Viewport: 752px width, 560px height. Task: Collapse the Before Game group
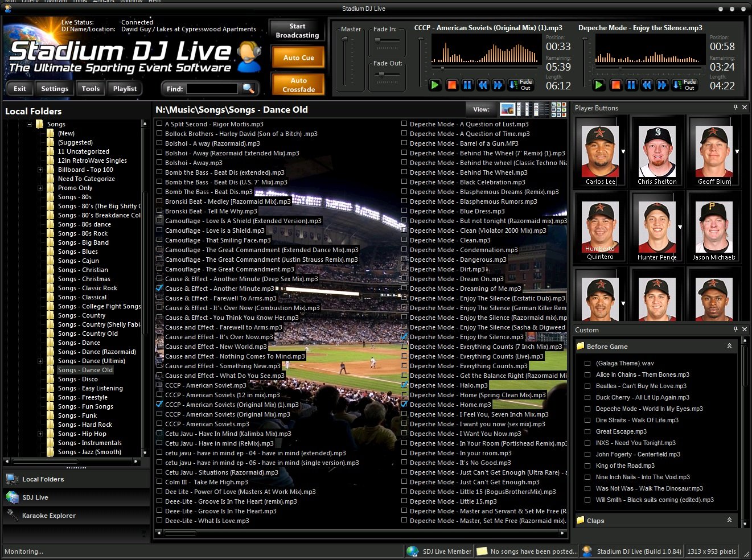729,346
